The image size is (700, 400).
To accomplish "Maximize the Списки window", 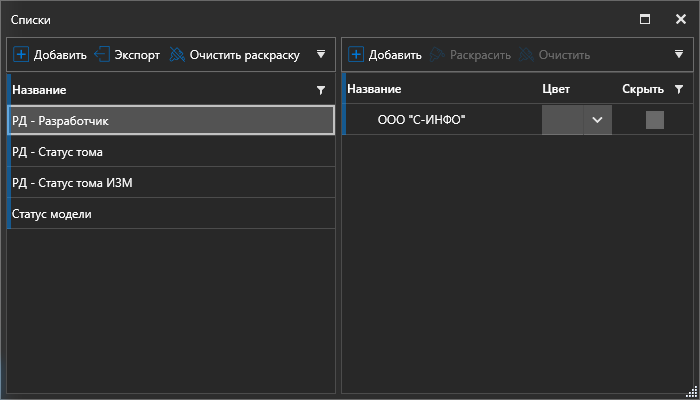I will (645, 19).
